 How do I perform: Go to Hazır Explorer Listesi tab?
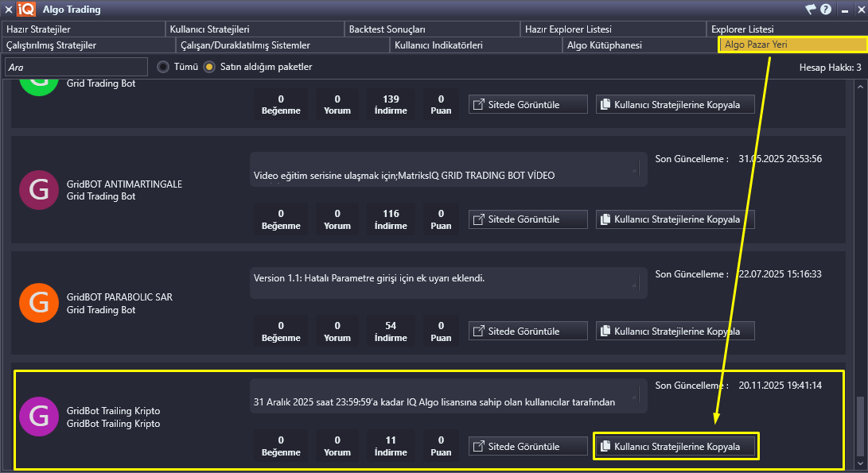[x=613, y=29]
